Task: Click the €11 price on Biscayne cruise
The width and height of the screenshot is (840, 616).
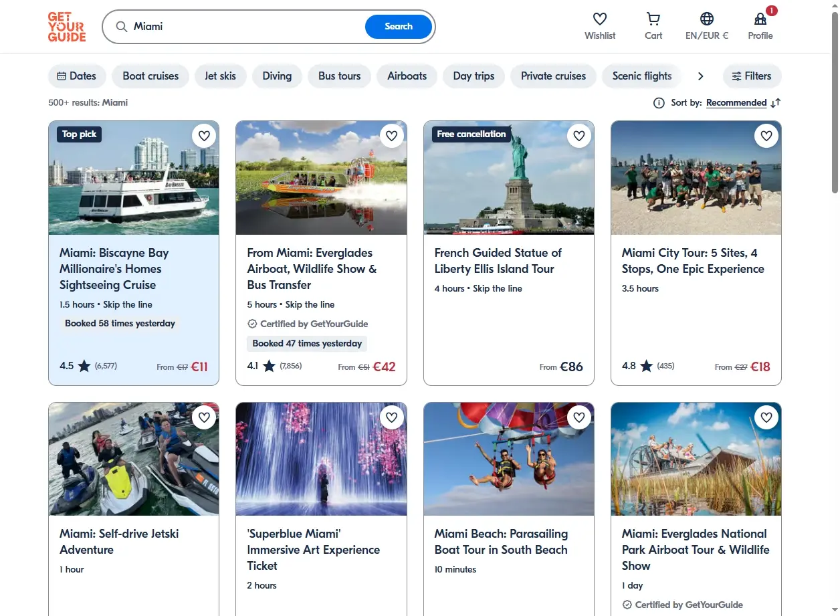Action: pyautogui.click(x=199, y=367)
